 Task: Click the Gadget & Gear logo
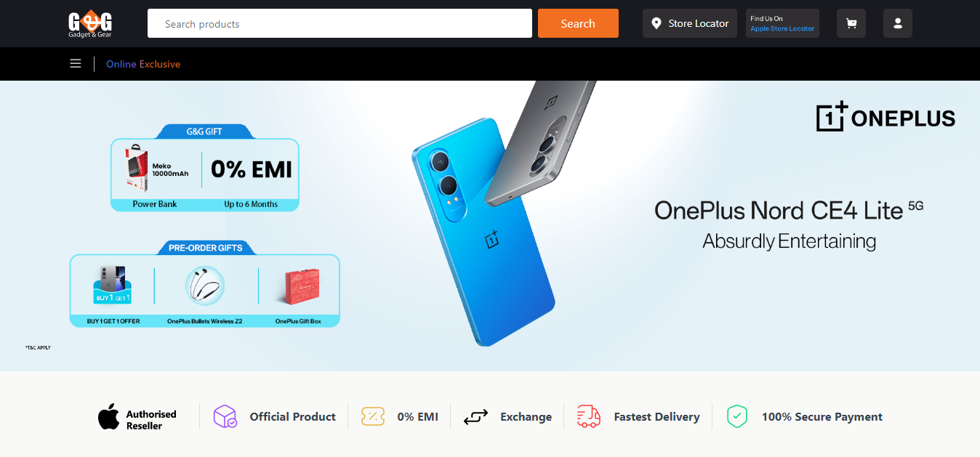click(x=90, y=24)
